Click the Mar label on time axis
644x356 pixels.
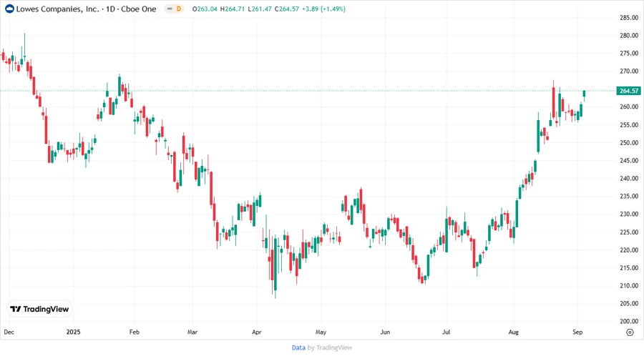(192, 332)
